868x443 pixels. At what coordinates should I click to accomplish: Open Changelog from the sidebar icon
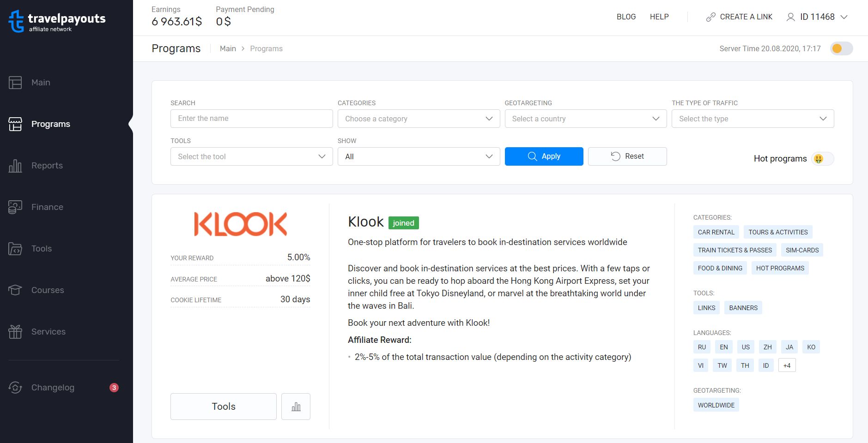click(15, 388)
